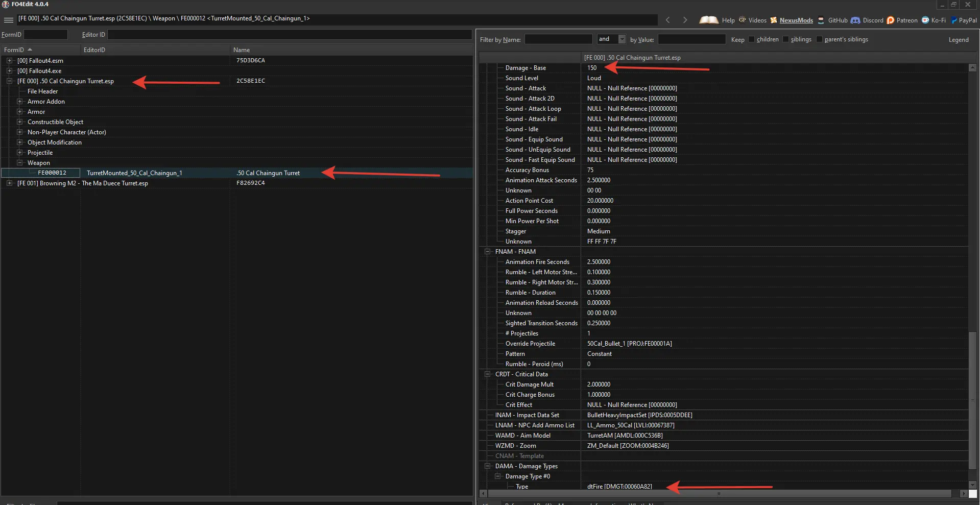Screen dimensions: 980x505
Task: Click the Ko-Fi cup icon
Action: coord(925,20)
